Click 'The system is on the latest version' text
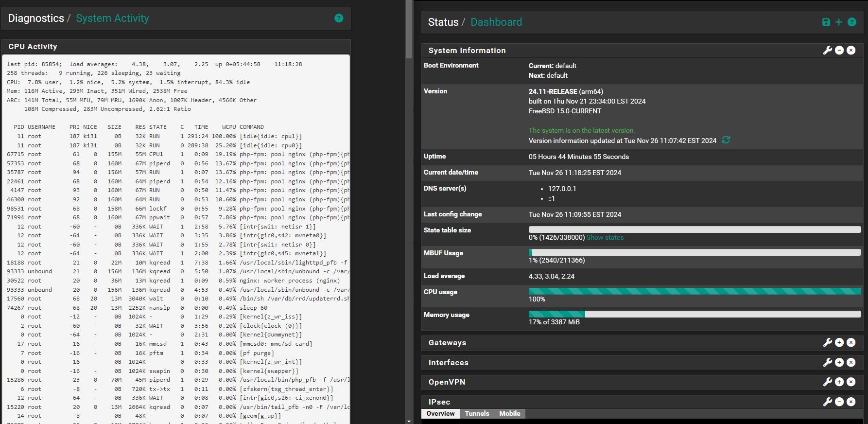The height and width of the screenshot is (424, 868). click(x=582, y=130)
